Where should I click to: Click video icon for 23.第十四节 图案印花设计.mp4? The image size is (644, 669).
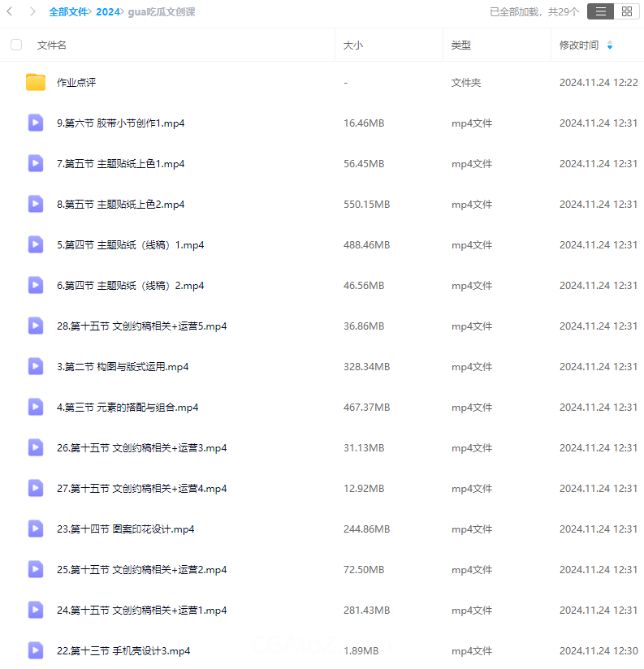(x=36, y=529)
